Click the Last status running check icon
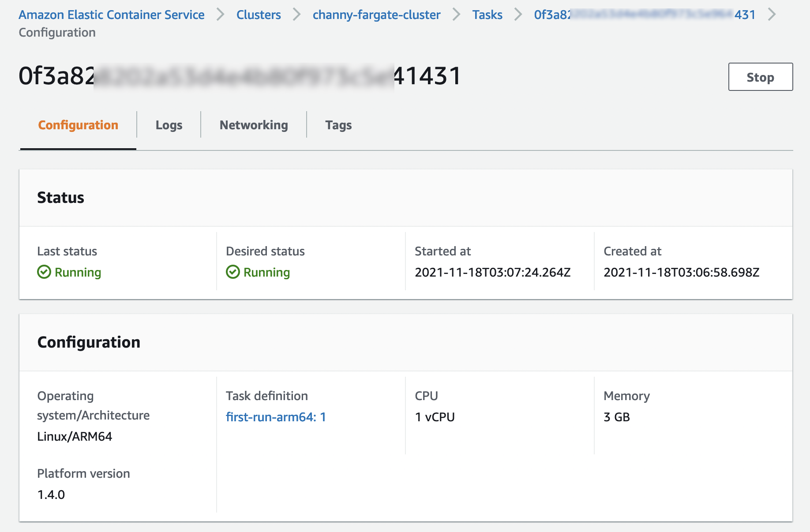This screenshot has height=532, width=810. pyautogui.click(x=44, y=272)
